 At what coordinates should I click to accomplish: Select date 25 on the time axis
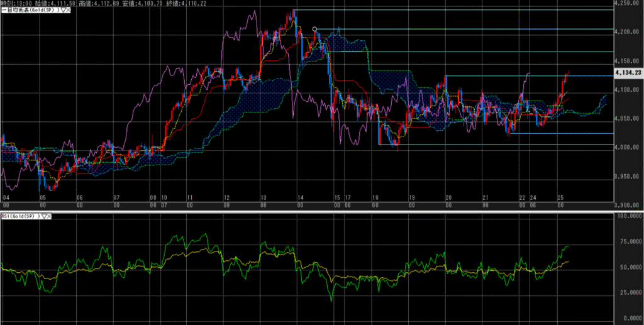click(560, 197)
